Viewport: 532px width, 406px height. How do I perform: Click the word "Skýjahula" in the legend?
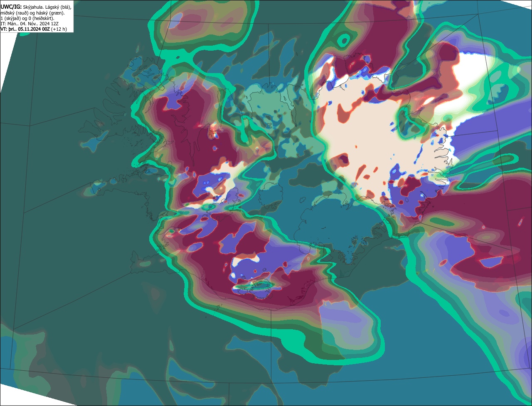coord(33,7)
